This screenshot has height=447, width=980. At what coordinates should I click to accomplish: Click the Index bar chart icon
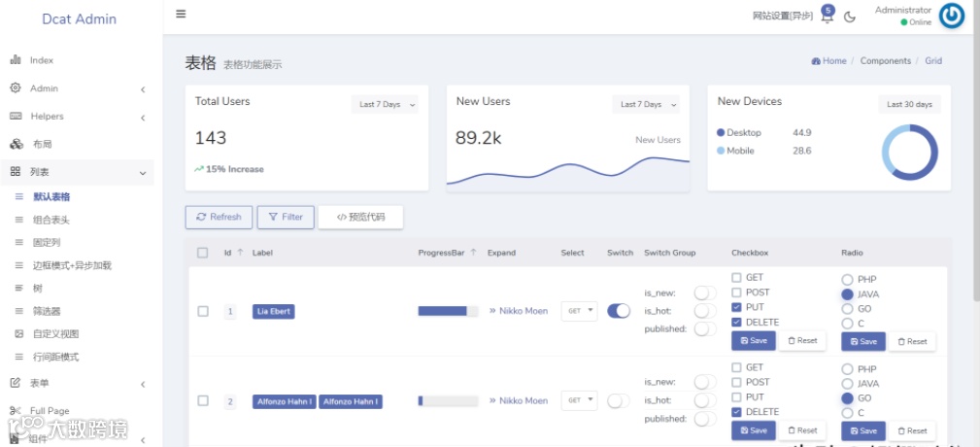[16, 60]
